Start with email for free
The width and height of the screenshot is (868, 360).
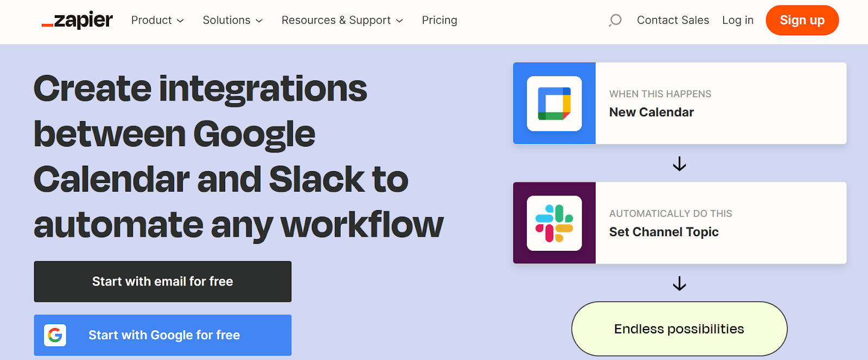(x=163, y=281)
